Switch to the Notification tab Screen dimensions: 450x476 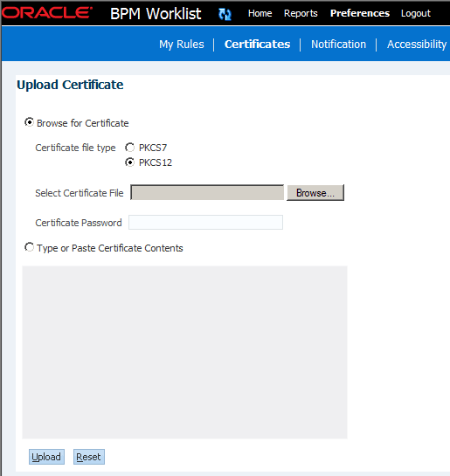click(338, 45)
